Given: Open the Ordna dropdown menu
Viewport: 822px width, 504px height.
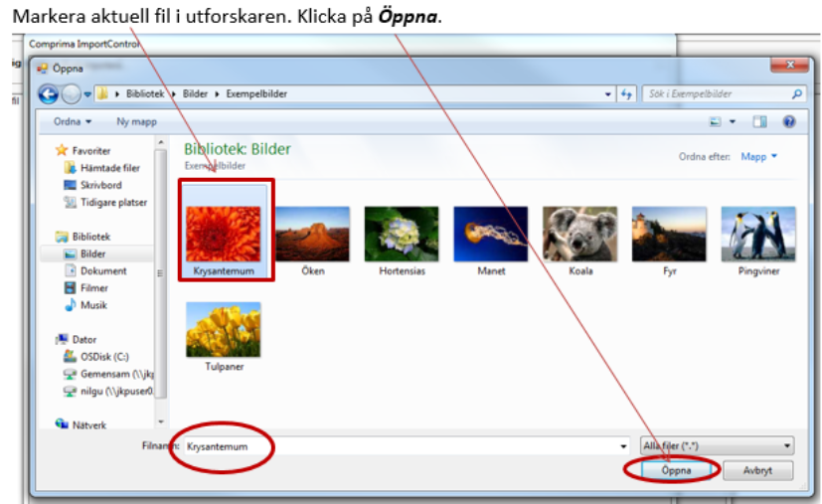Looking at the screenshot, I should click(73, 121).
